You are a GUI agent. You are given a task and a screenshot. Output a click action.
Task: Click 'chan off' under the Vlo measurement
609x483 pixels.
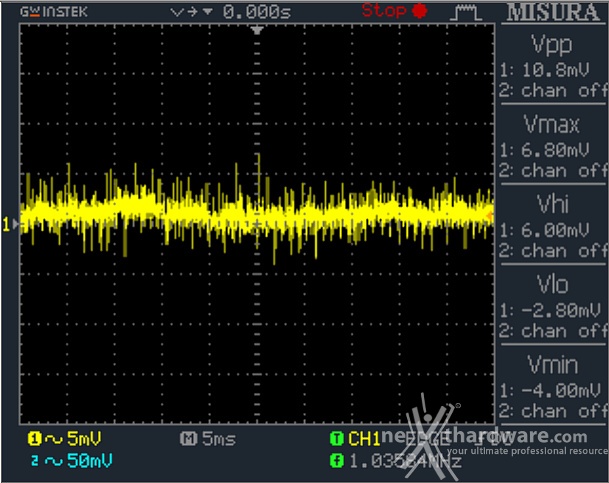tap(564, 332)
